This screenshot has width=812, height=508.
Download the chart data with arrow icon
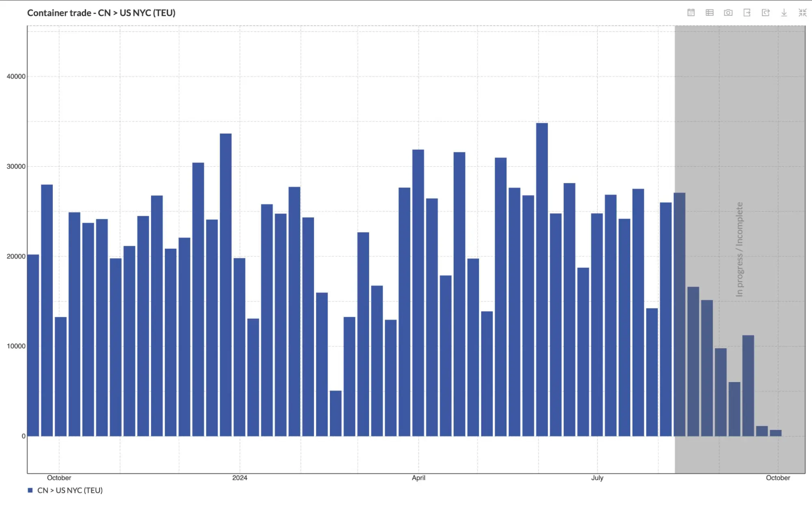(784, 13)
